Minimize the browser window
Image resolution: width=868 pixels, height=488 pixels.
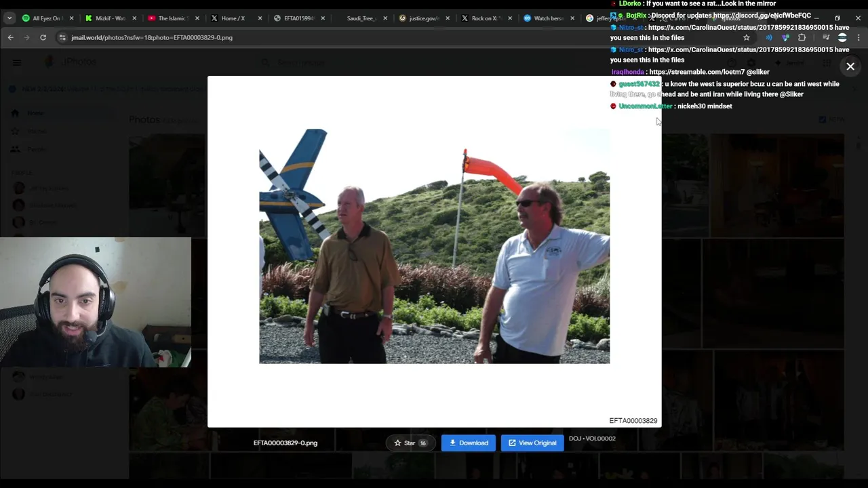(816, 18)
